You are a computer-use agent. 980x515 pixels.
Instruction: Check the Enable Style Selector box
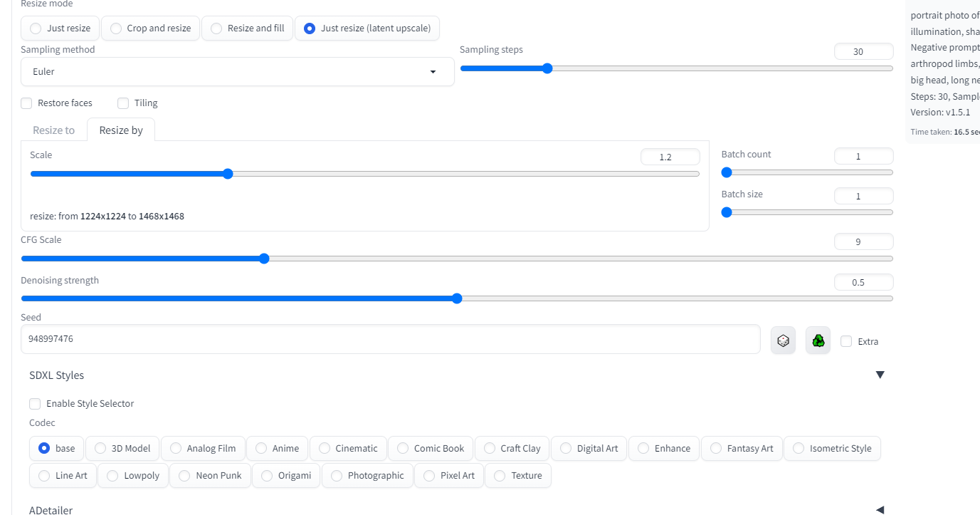tap(35, 404)
